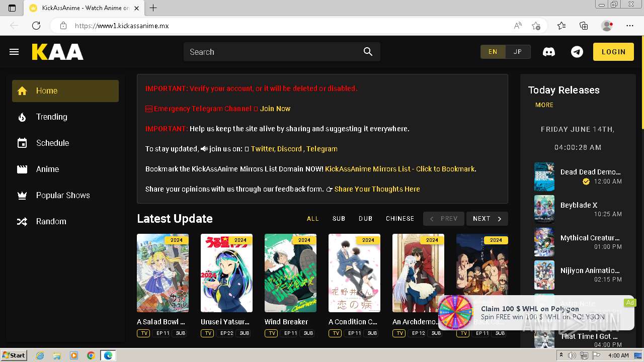Filter Latest Update by CHINESE
Screen dimensions: 644x362
[400, 219]
